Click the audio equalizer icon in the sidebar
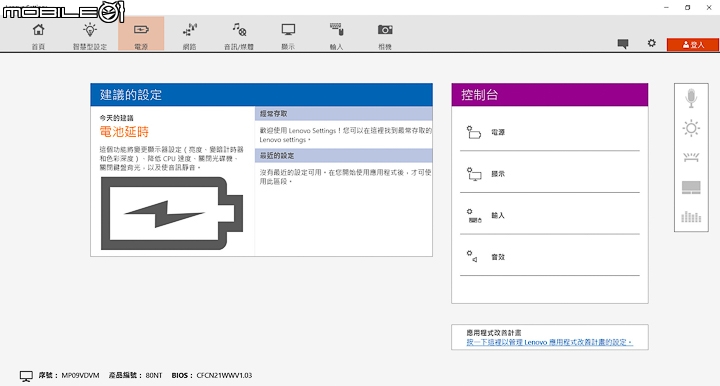Image resolution: width=720 pixels, height=386 pixels. [691, 217]
